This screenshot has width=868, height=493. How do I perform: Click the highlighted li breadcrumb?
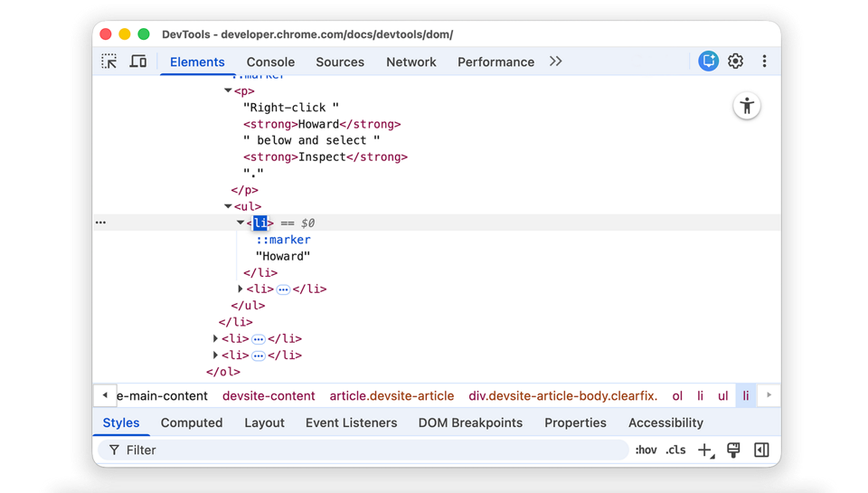point(746,395)
